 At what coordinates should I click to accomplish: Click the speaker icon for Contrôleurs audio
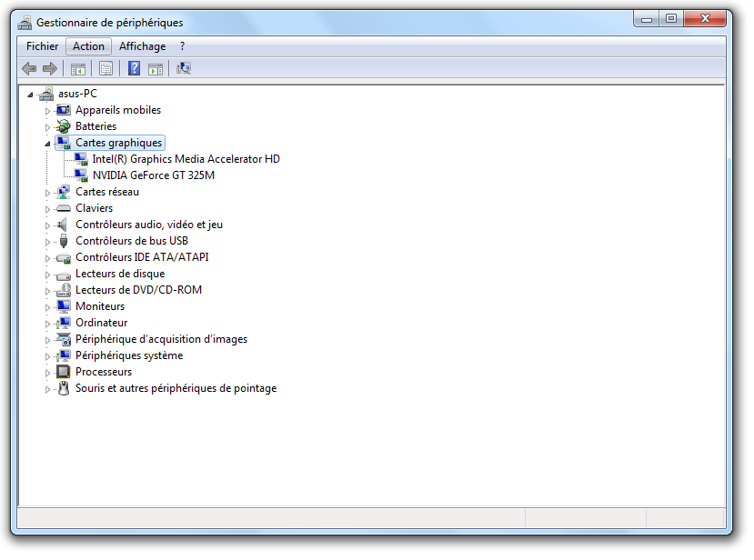62,225
